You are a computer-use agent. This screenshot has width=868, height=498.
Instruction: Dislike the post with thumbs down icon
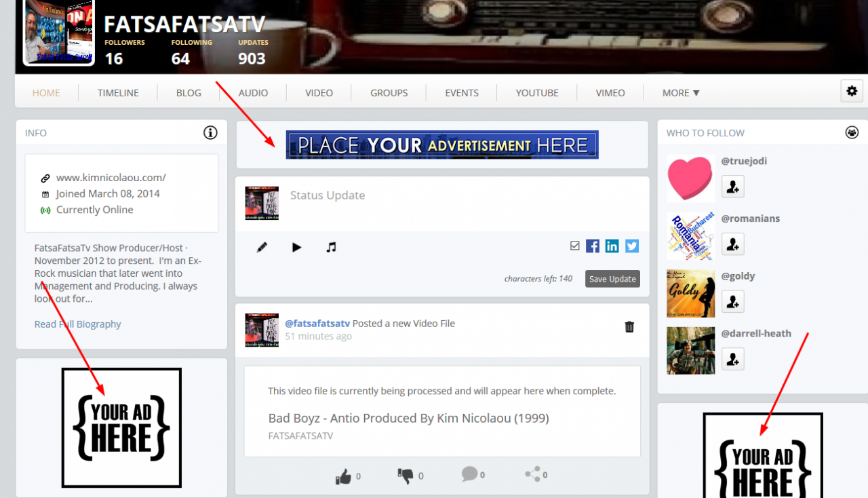[x=406, y=476]
